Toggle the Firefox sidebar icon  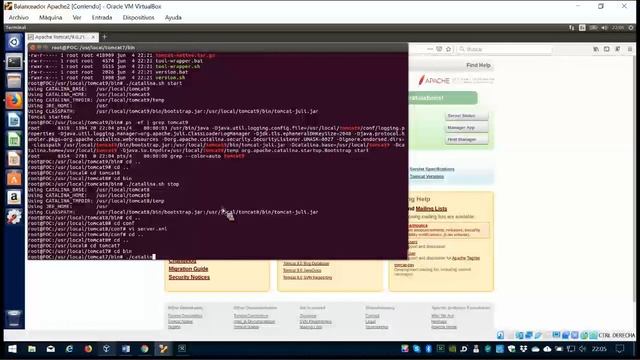pyautogui.click(x=607, y=49)
